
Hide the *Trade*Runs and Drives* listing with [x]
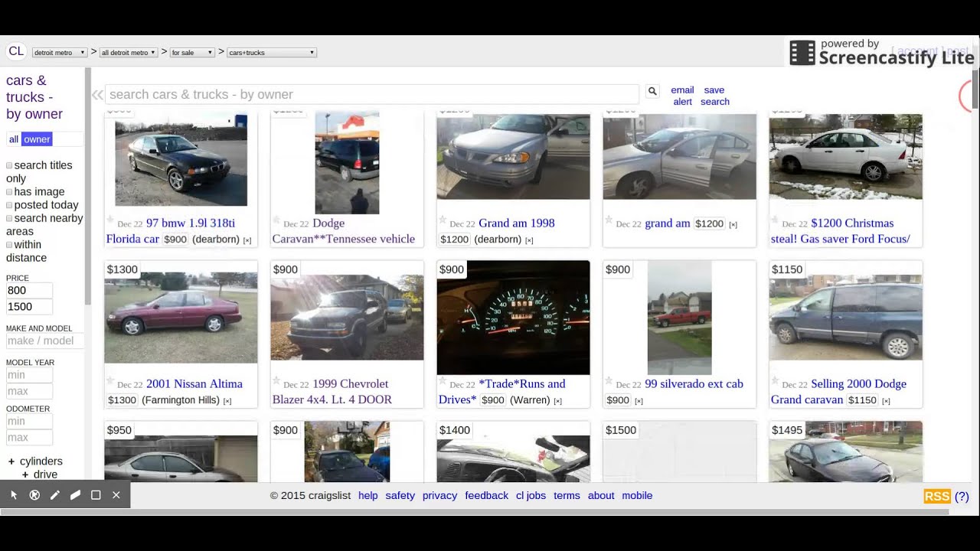point(557,401)
